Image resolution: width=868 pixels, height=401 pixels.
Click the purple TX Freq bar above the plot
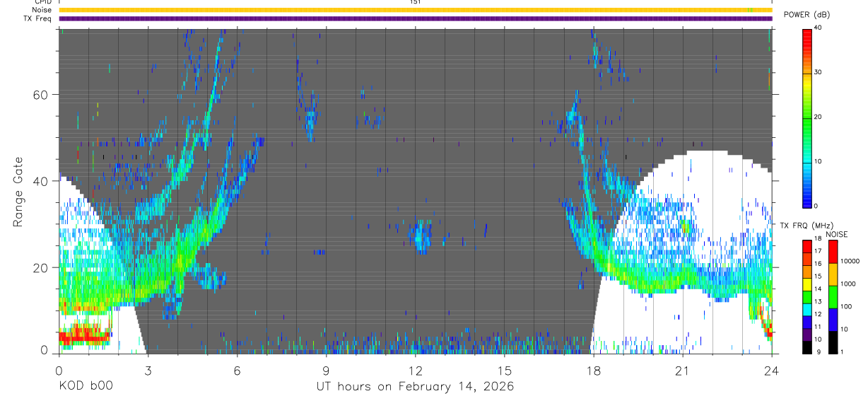coord(416,18)
